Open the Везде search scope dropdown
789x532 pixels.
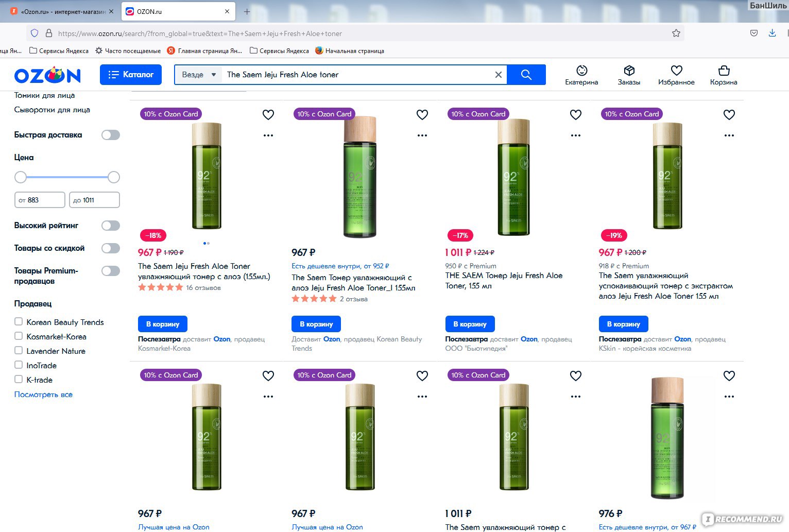pos(198,75)
